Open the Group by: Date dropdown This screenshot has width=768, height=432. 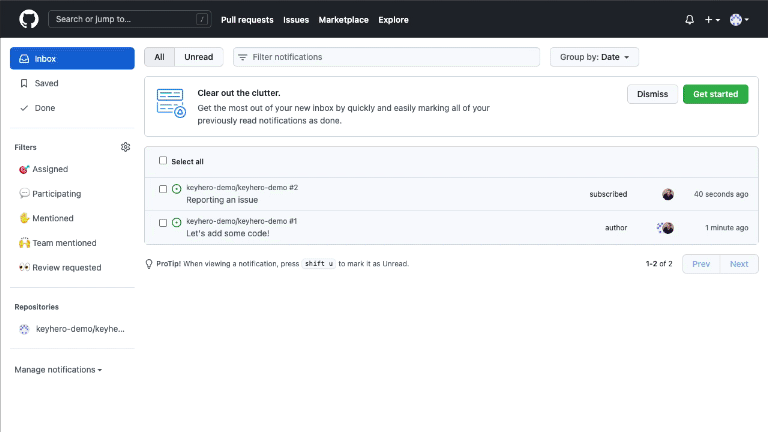594,57
